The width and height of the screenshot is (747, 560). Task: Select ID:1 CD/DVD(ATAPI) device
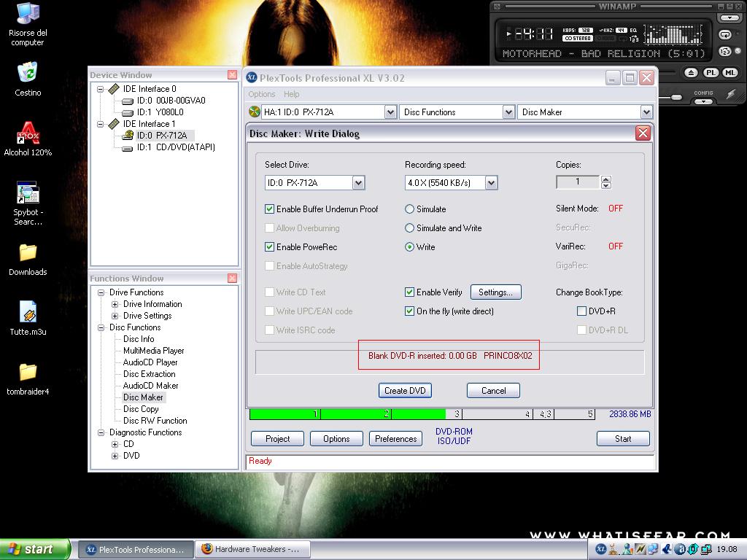[x=176, y=147]
